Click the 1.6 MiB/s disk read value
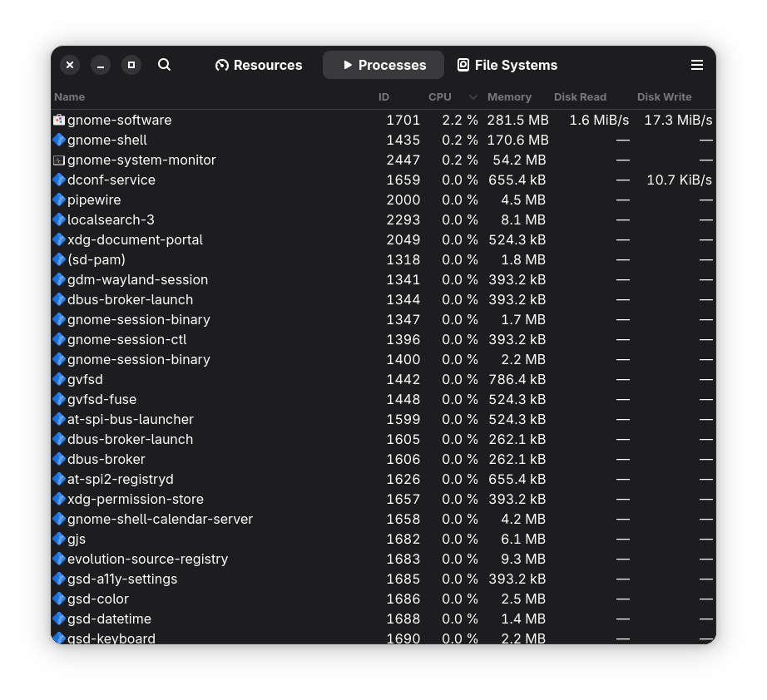The image size is (767, 700). (599, 120)
